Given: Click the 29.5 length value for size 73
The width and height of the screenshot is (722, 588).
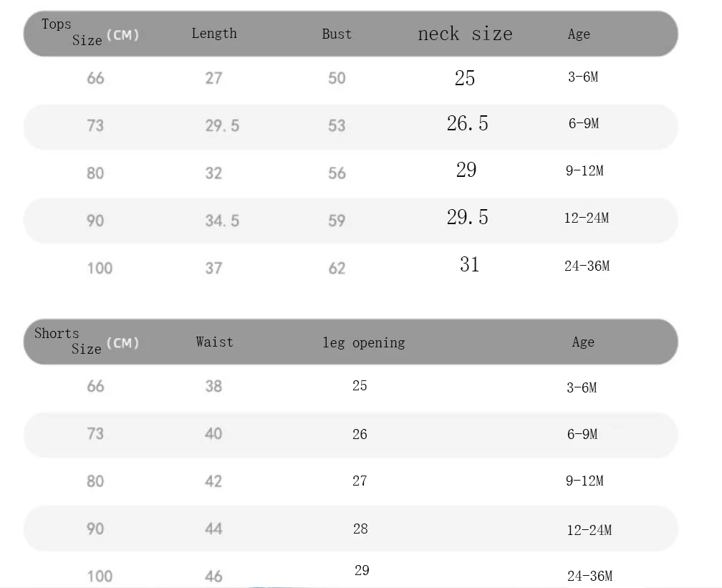Looking at the screenshot, I should (x=222, y=126).
